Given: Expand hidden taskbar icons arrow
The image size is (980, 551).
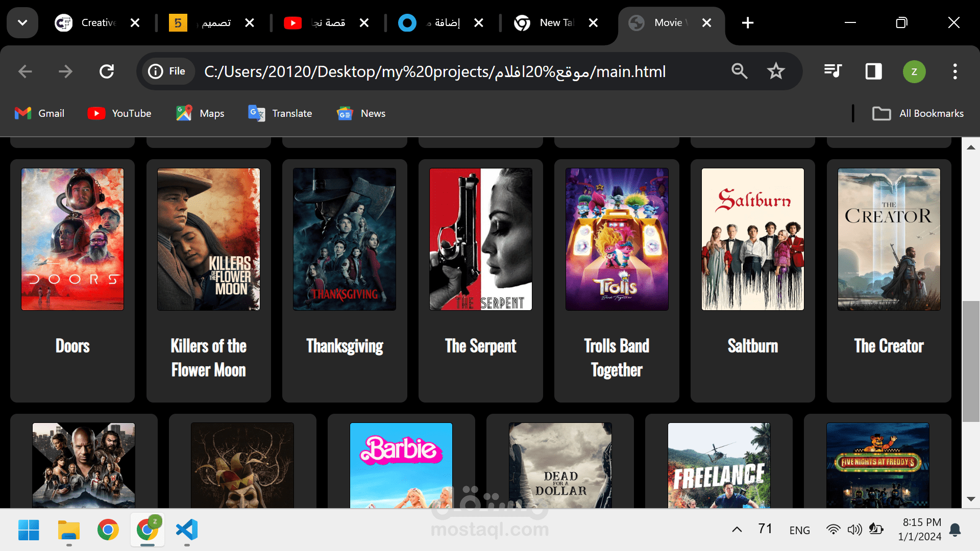Looking at the screenshot, I should click(737, 530).
